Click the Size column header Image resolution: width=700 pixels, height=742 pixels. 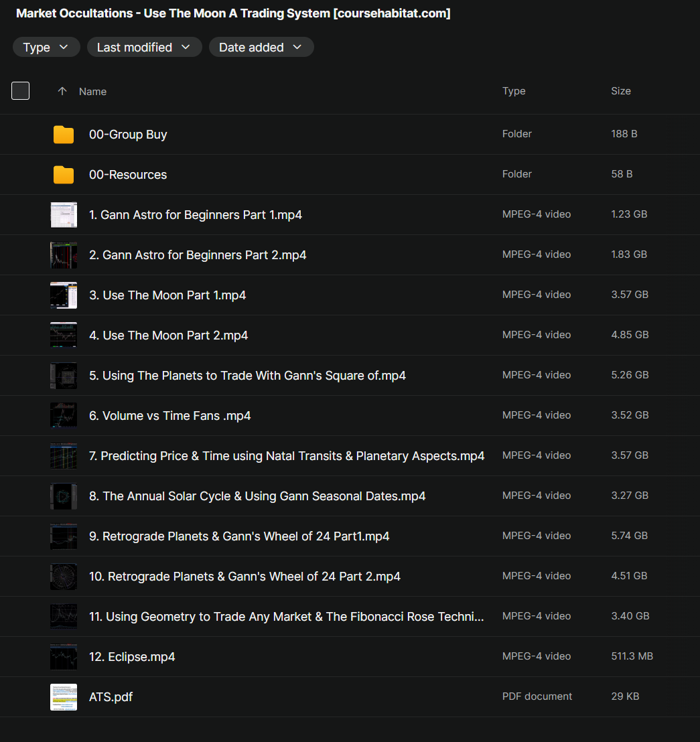[620, 91]
